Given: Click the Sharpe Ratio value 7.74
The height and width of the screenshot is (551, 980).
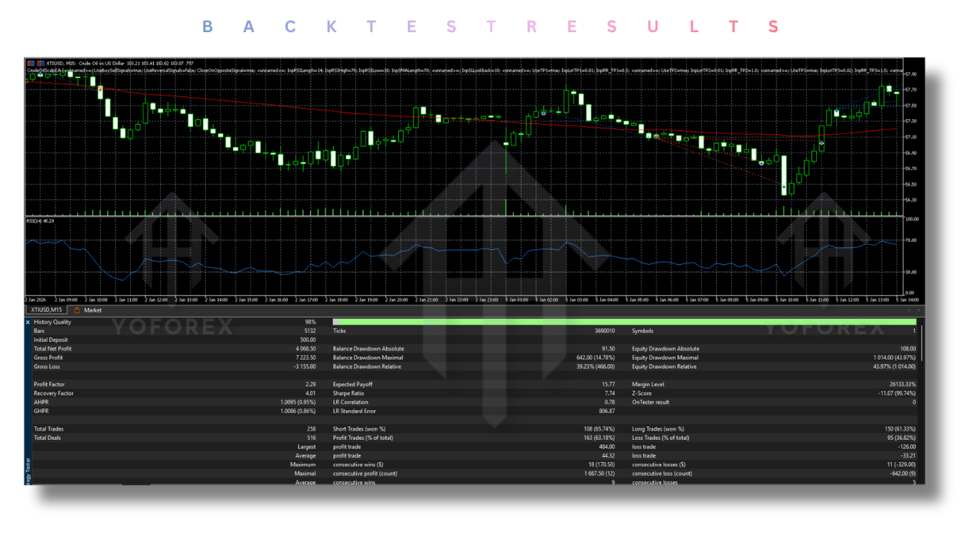Looking at the screenshot, I should (609, 393).
